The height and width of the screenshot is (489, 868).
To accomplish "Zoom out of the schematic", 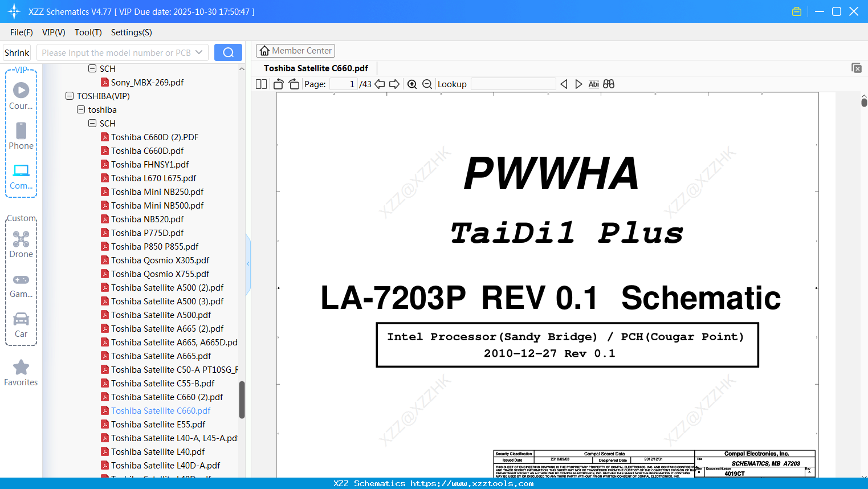I will pyautogui.click(x=427, y=84).
